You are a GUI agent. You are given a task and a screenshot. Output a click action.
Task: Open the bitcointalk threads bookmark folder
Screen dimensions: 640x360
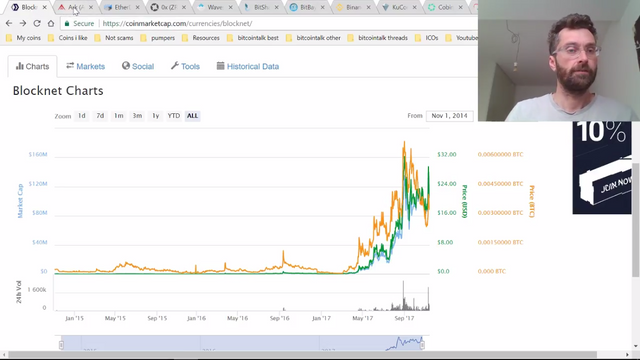[x=378, y=38]
